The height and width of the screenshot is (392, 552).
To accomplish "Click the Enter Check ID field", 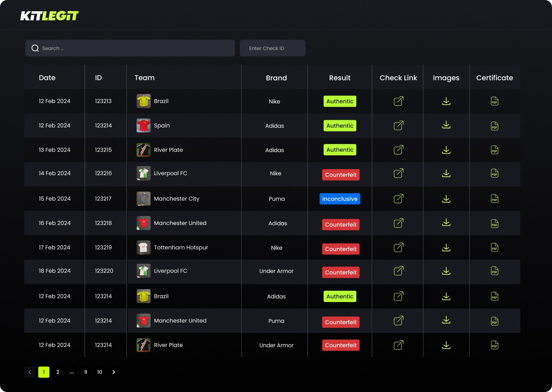I will click(x=273, y=48).
